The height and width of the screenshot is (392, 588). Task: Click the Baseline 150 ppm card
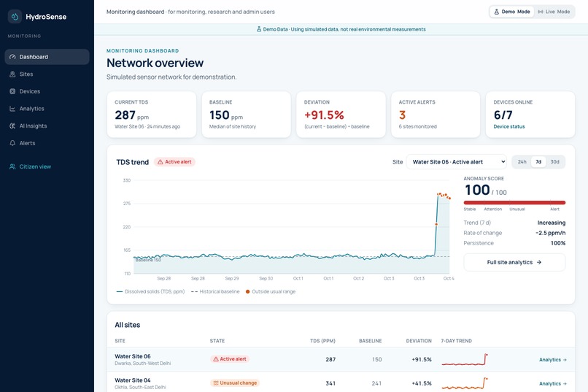click(246, 115)
